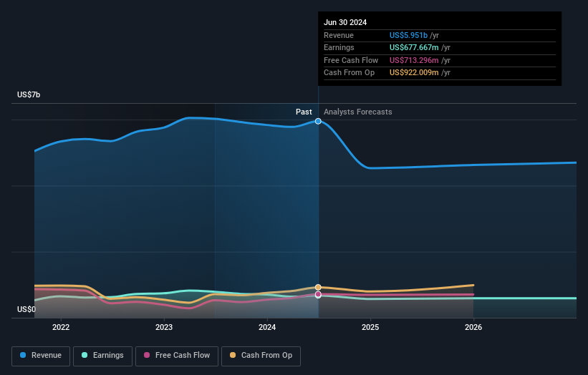Click the Analysts Forecasts label
The image size is (588, 375).
[x=358, y=112]
